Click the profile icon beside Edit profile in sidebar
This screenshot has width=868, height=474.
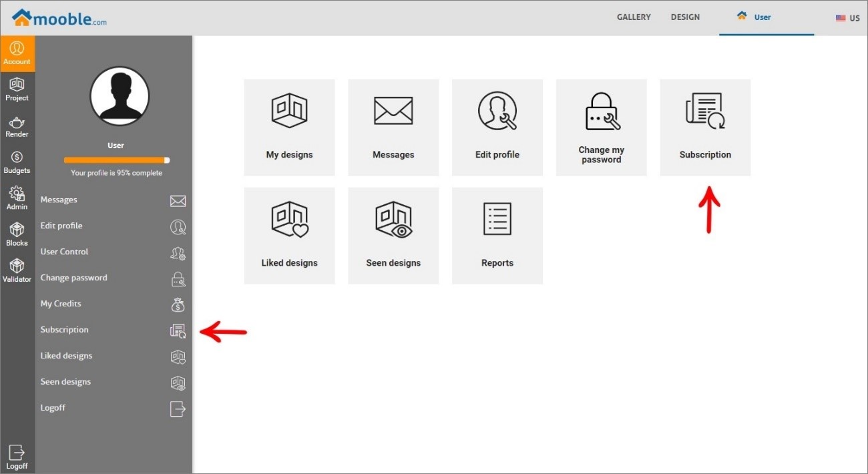pyautogui.click(x=178, y=227)
